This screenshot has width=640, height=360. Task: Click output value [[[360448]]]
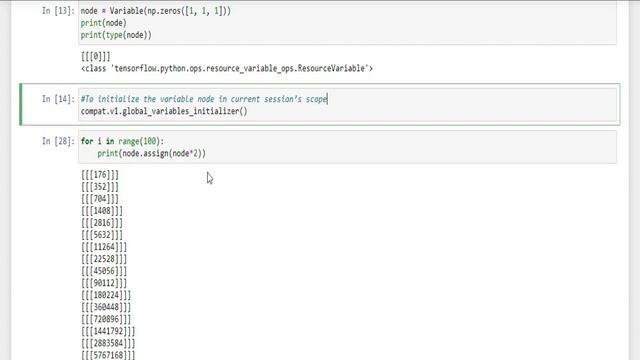tap(106, 307)
